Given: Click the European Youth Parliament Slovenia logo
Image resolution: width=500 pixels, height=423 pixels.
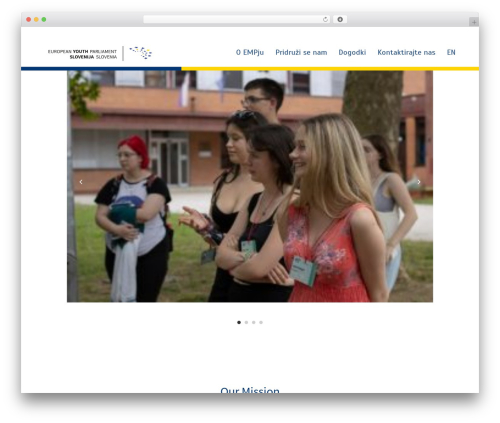Looking at the screenshot, I should [100, 53].
